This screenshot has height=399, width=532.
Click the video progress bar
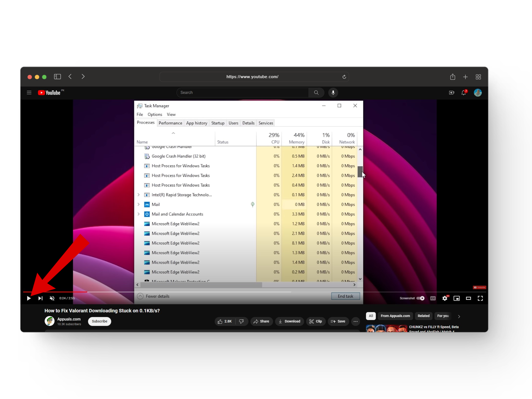[x=194, y=292]
